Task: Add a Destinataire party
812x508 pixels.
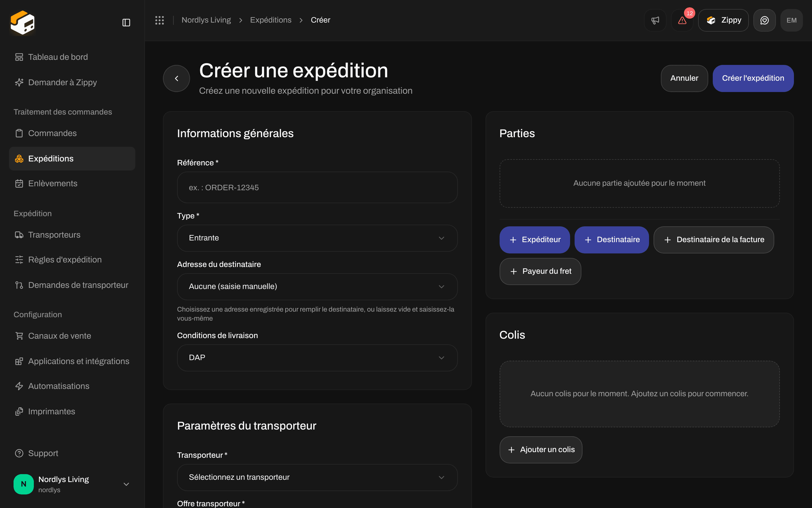Action: [x=611, y=240]
